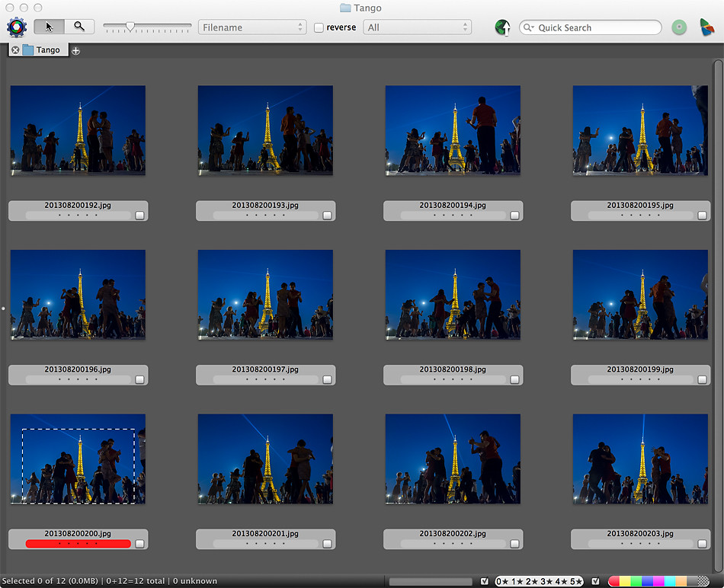The image size is (724, 588).
Task: Tag checkbox for 201308200197.jpg
Action: click(327, 379)
